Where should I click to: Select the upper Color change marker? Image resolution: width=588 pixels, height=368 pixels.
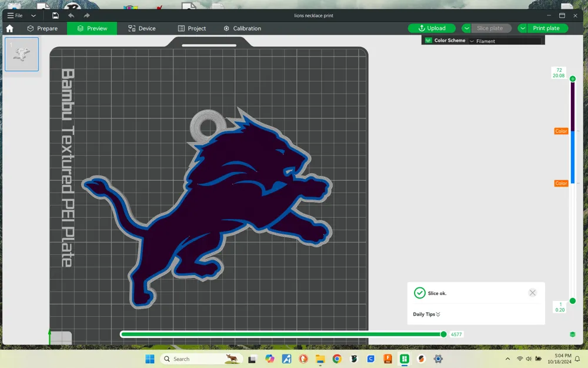tap(561, 131)
